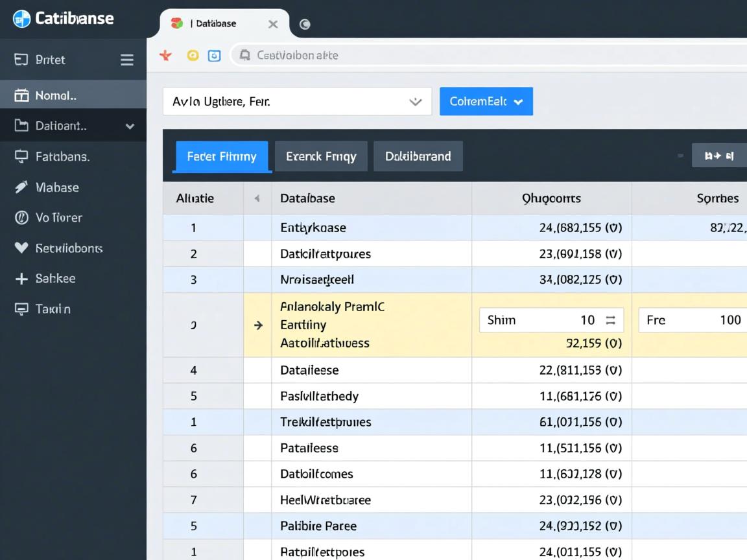This screenshot has width=747, height=560.
Task: Click the Catibanse logo icon
Action: pos(21,19)
